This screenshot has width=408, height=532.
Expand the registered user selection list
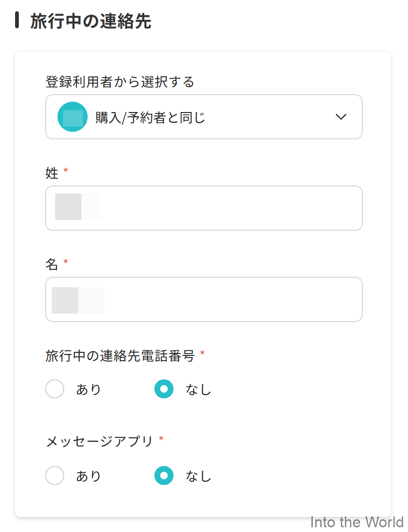[204, 116]
